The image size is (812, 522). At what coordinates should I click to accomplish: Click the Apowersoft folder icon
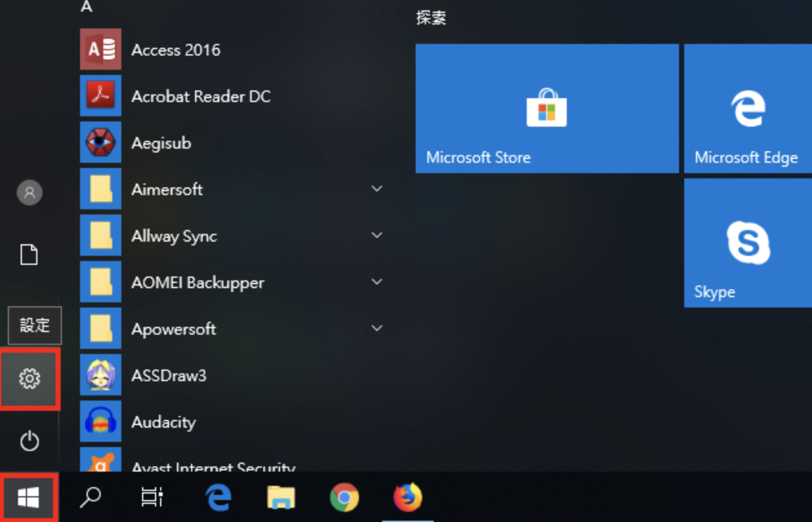101,329
